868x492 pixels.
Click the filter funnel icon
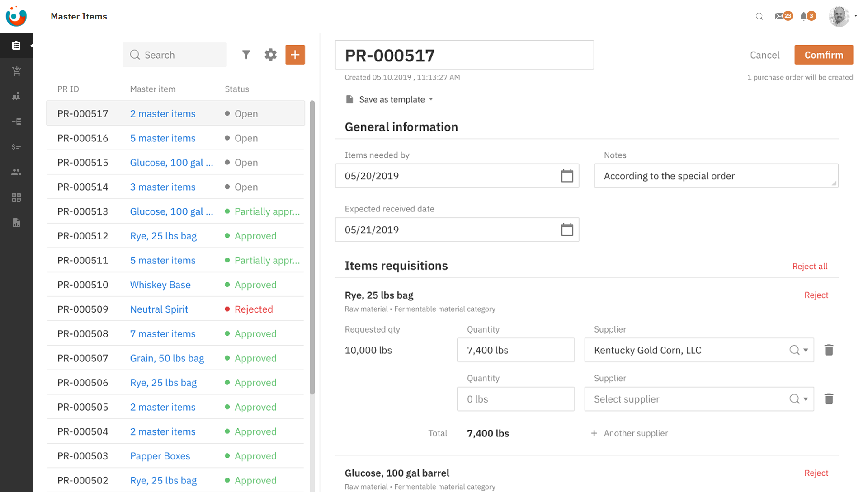click(246, 55)
